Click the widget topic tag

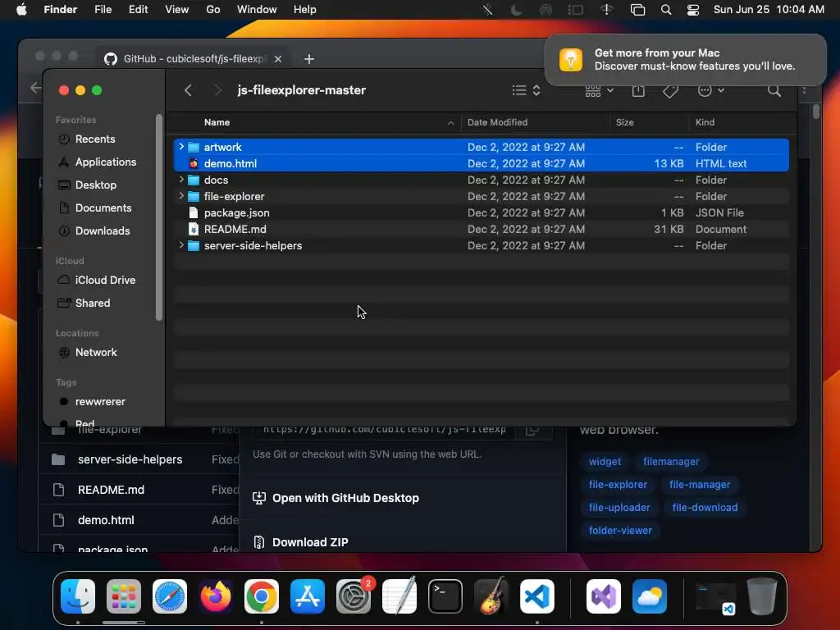(605, 461)
